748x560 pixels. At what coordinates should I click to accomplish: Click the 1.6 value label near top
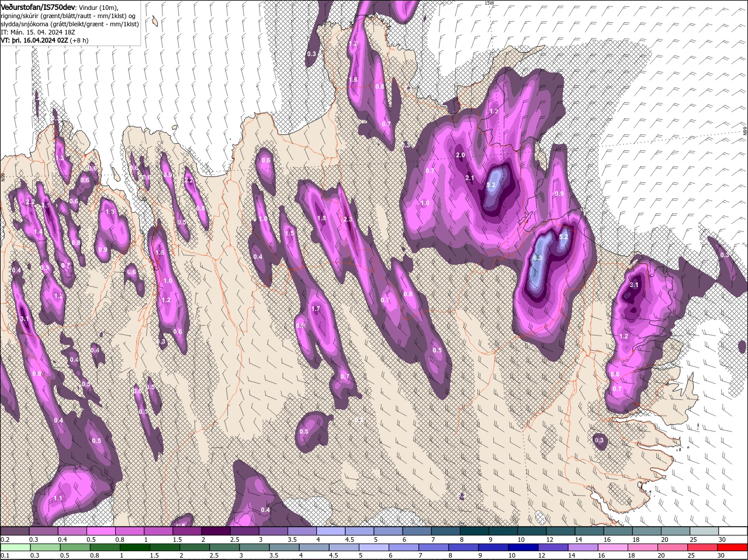[353, 79]
